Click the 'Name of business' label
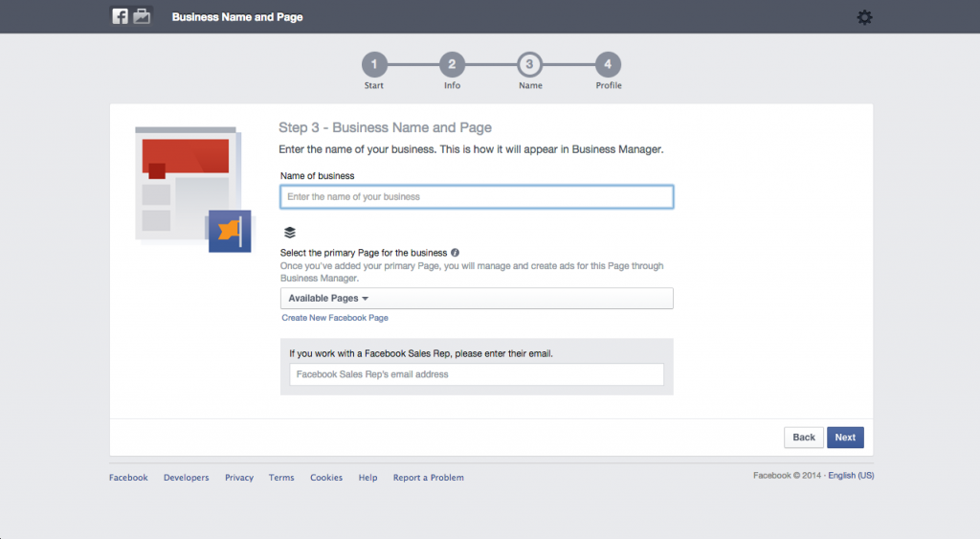980x539 pixels. tap(317, 176)
